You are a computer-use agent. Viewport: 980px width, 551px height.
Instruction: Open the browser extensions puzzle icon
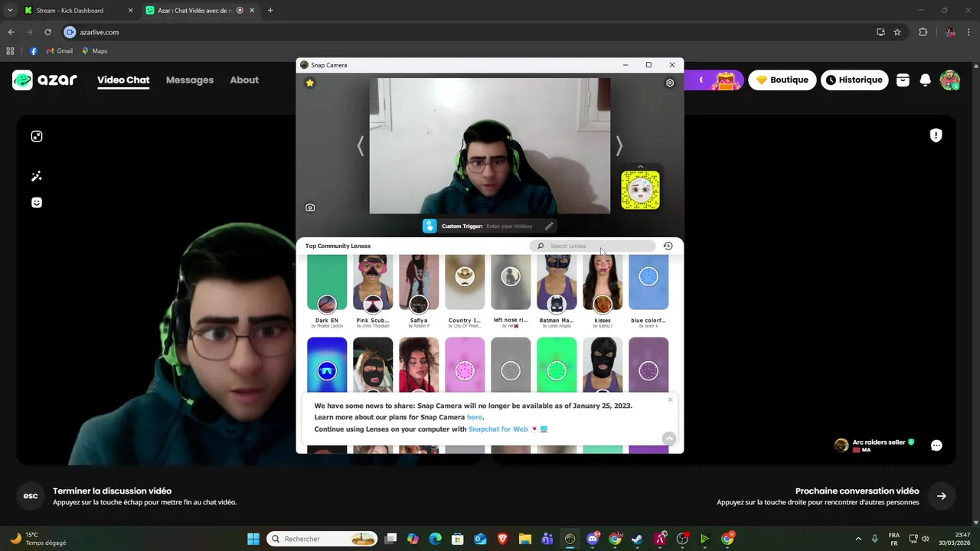click(x=923, y=32)
